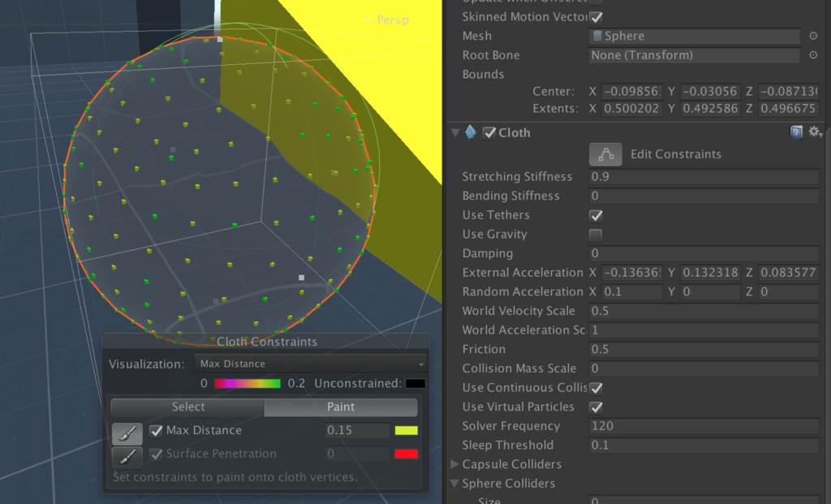This screenshot has width=831, height=504.
Task: Collapse the Cloth component foldout
Action: pos(455,132)
